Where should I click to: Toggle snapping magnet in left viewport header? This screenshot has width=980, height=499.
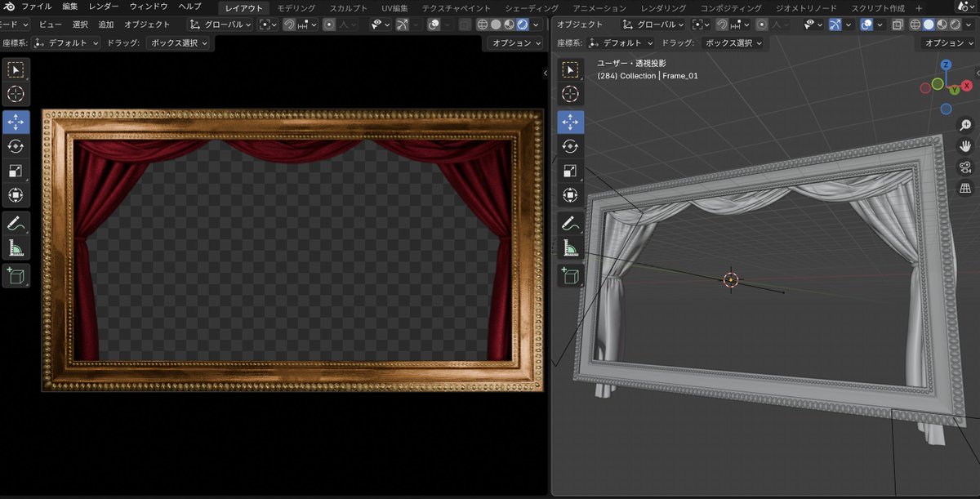point(289,25)
